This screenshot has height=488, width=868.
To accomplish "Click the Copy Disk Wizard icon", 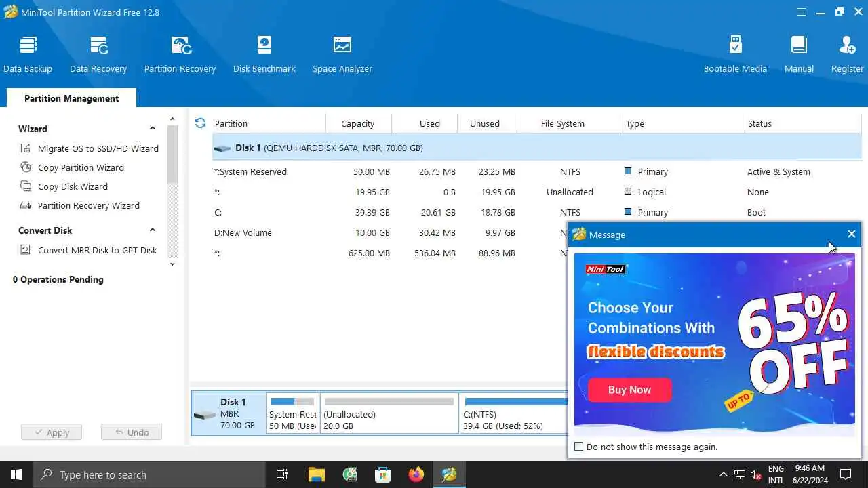I will 26,186.
